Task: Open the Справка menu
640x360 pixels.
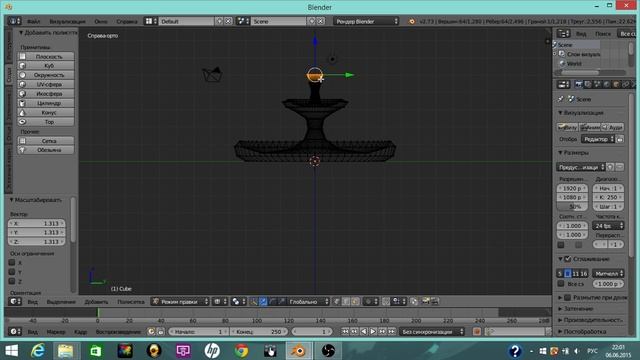Action: pos(127,21)
